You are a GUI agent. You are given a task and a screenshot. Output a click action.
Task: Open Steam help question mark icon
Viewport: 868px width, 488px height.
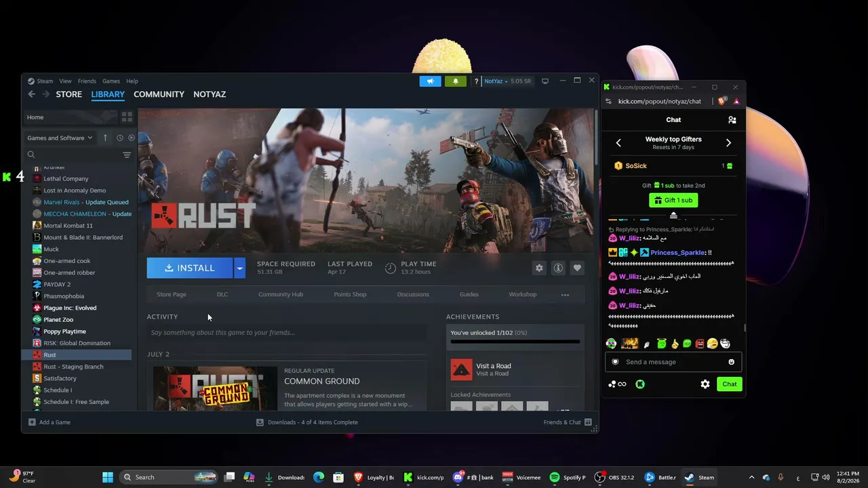click(476, 81)
